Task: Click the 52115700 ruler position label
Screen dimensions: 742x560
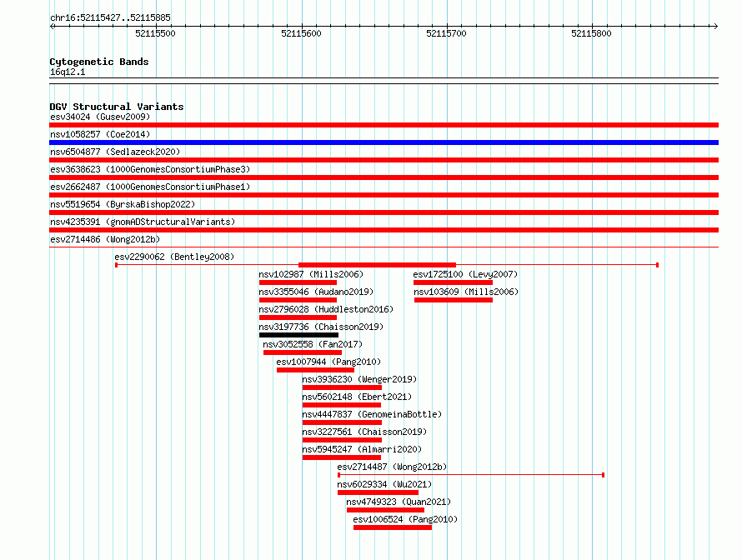Action: (x=446, y=33)
